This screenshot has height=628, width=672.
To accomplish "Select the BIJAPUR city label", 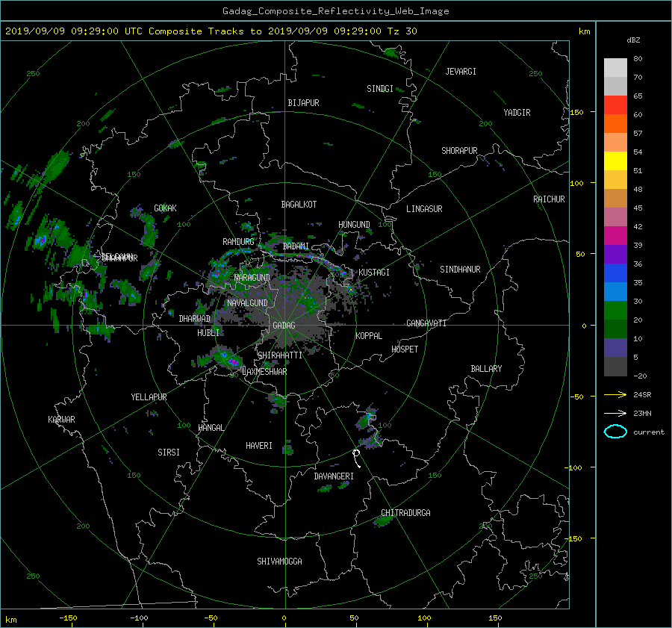I will 303,103.
